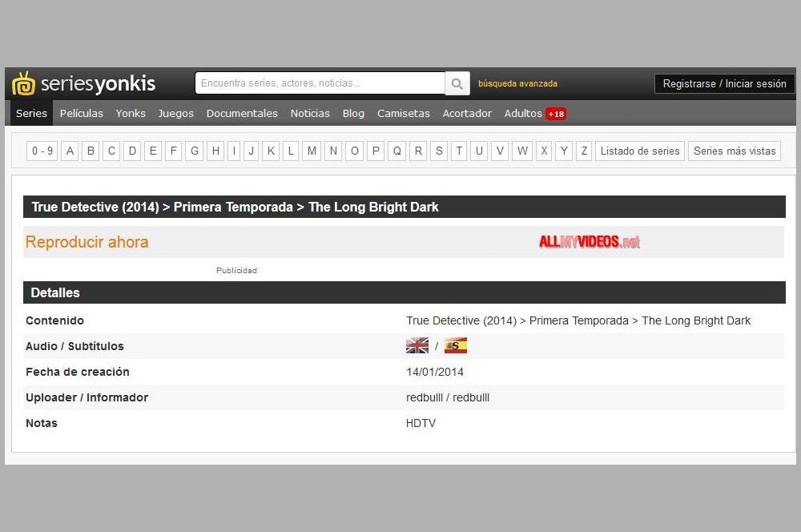Click the Contenido row breadcrumb text
Image resolution: width=801 pixels, height=532 pixels.
coord(578,320)
